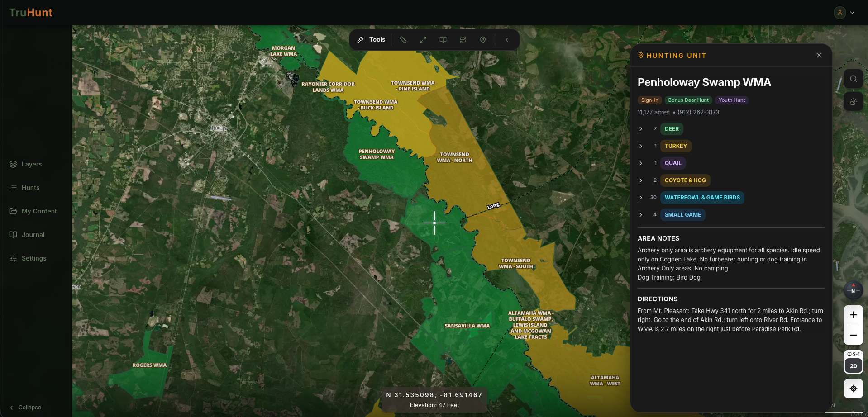Drop a waypoint pin from toolbar
868x417 pixels.
(x=483, y=40)
